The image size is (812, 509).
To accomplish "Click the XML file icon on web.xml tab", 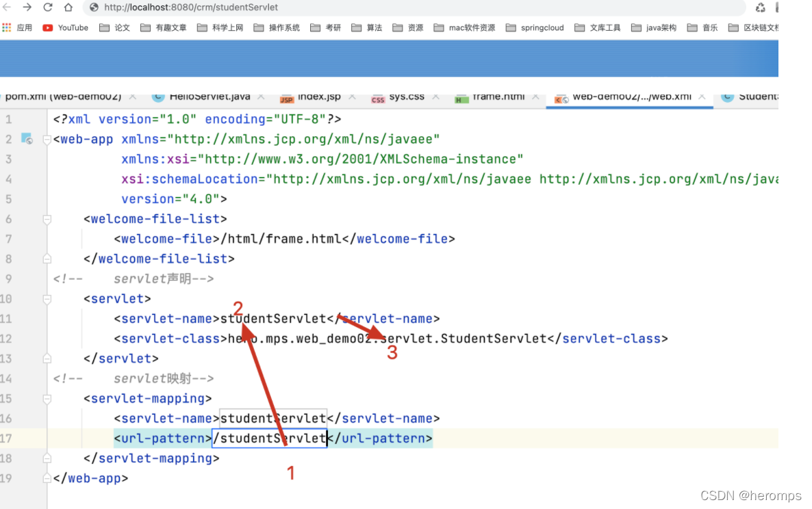I will tap(561, 99).
